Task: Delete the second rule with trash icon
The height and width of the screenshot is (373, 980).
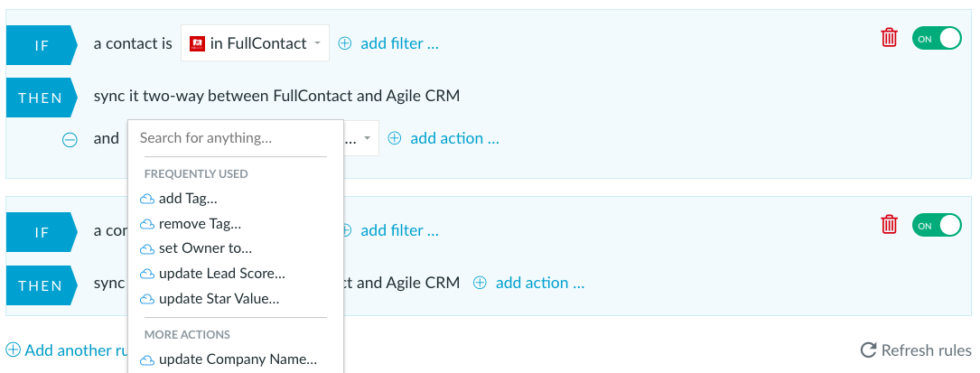Action: [889, 225]
